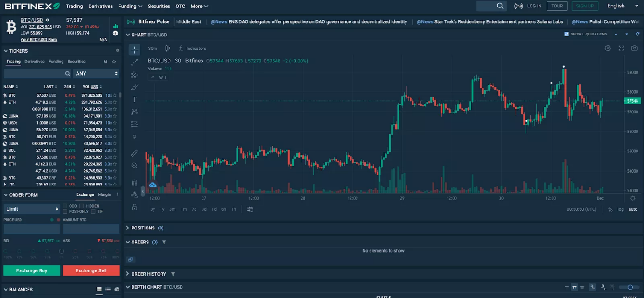Move chart panel down with arrow
The image size is (644, 298).
[x=626, y=34]
